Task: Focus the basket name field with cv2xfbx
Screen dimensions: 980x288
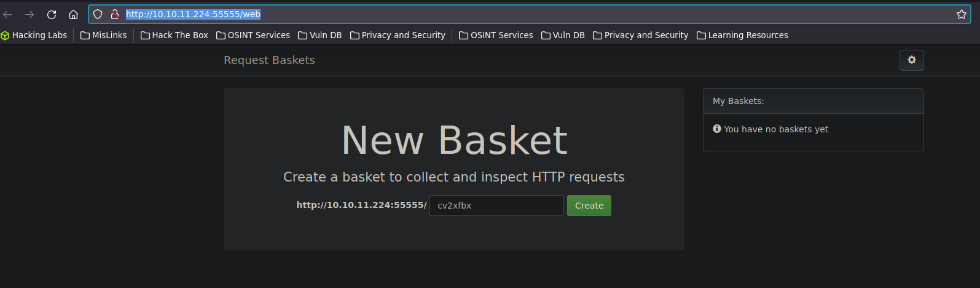Action: (x=496, y=206)
